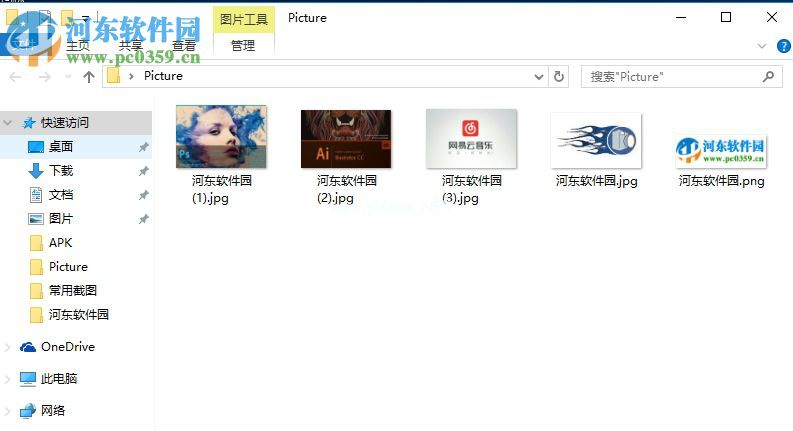Select the 河东软件园 (2).jpg Illustrator image
This screenshot has width=793, height=431.
[x=346, y=138]
